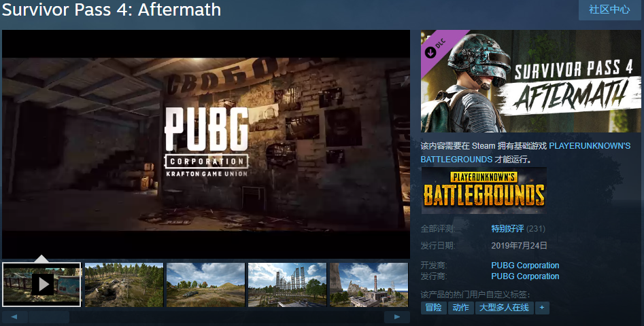
Task: Click the 全部评测 label
Action: coord(438,229)
